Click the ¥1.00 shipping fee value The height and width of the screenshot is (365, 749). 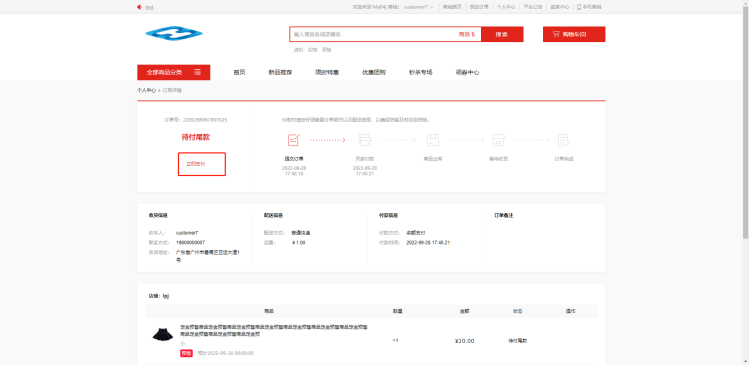pyautogui.click(x=299, y=243)
